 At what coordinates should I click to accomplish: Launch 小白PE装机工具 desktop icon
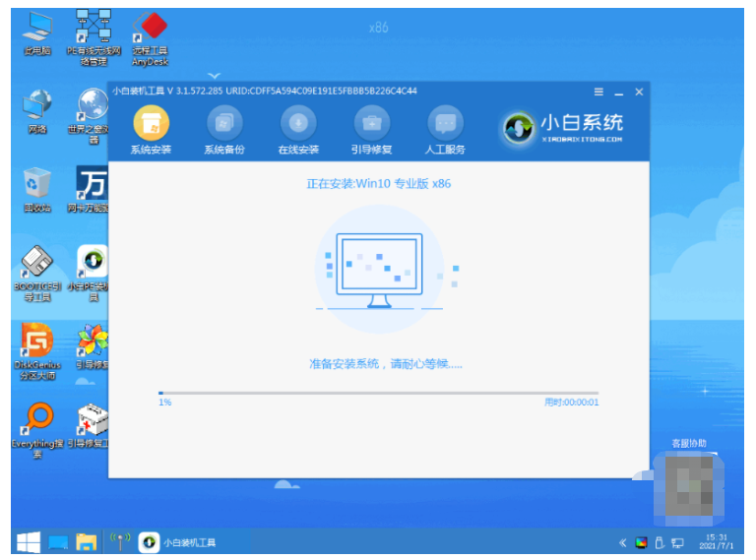pyautogui.click(x=91, y=274)
